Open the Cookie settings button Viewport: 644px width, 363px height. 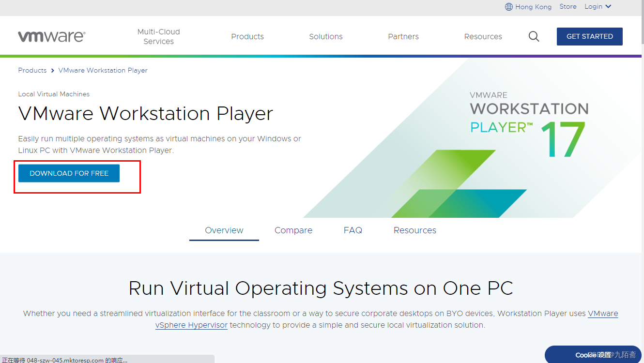coord(594,355)
